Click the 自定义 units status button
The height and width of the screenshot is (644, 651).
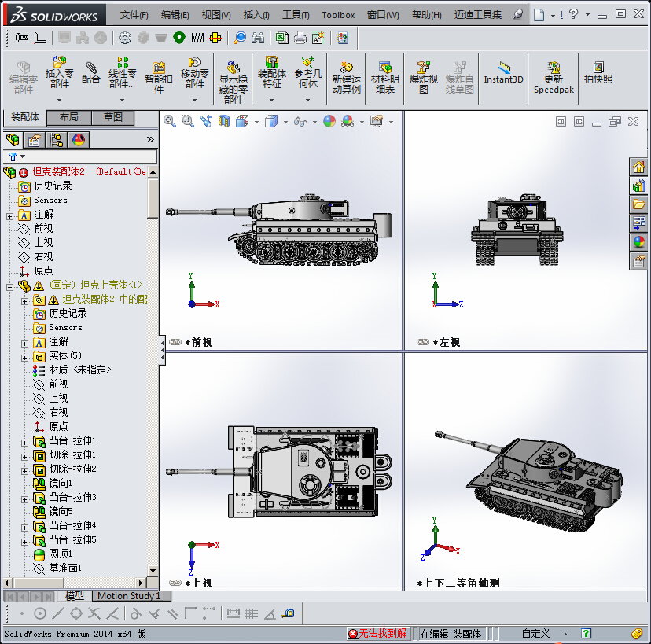click(535, 634)
